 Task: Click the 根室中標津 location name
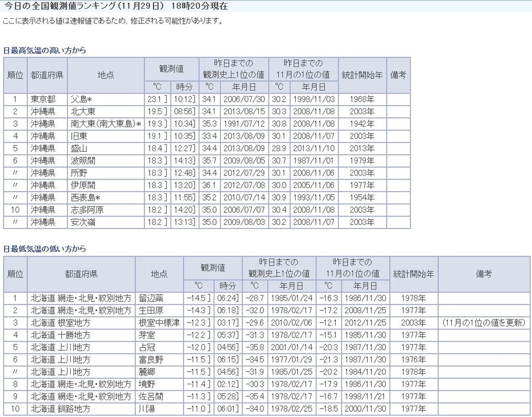pyautogui.click(x=159, y=323)
